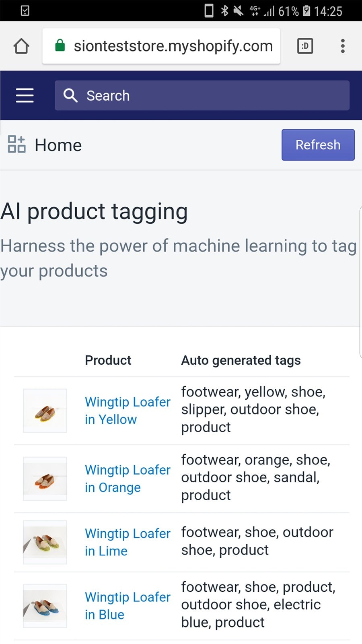Click the green padlock security icon
Screen dimensions: 362x644
coord(60,45)
